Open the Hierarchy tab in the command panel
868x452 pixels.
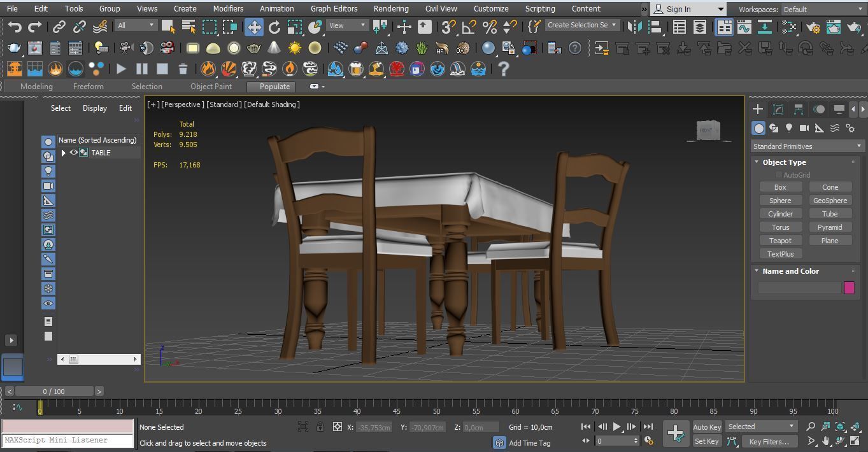click(x=799, y=109)
